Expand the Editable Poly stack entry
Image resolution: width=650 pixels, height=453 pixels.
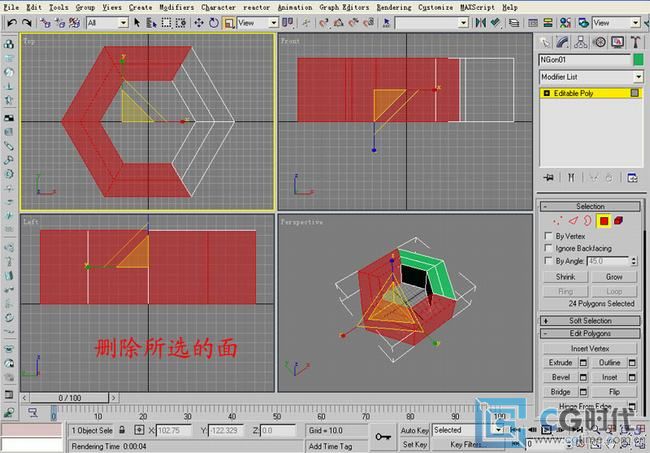click(546, 93)
